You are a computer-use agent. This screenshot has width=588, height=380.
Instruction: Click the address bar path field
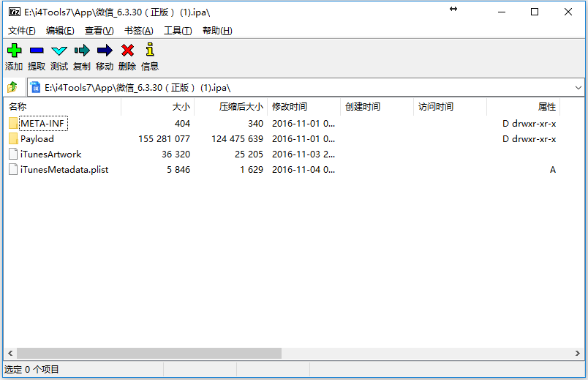(x=293, y=87)
